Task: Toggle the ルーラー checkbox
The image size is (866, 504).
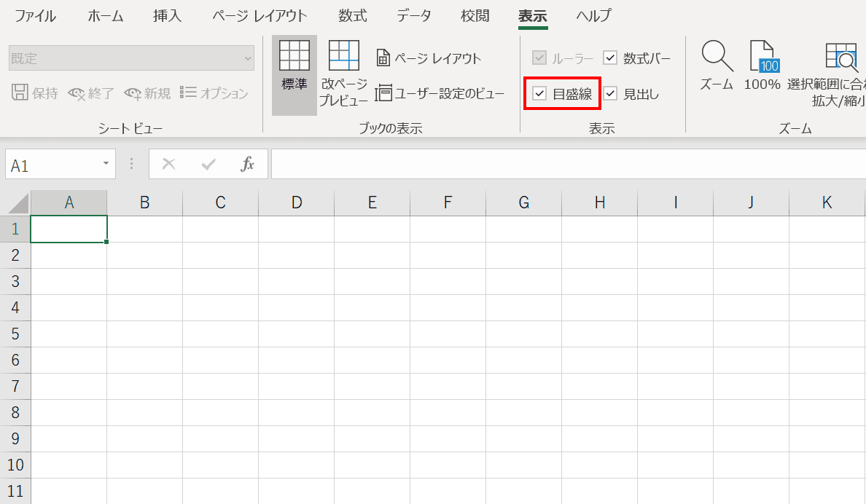Action: 539,58
